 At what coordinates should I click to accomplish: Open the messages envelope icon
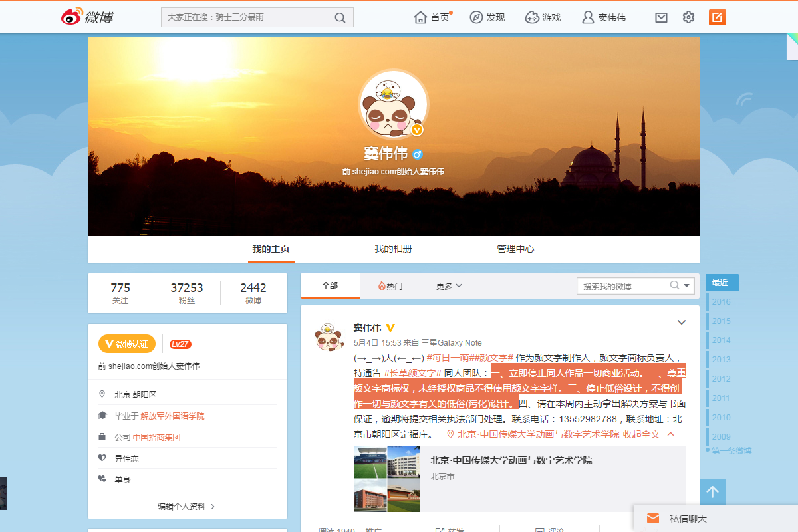[x=661, y=17]
